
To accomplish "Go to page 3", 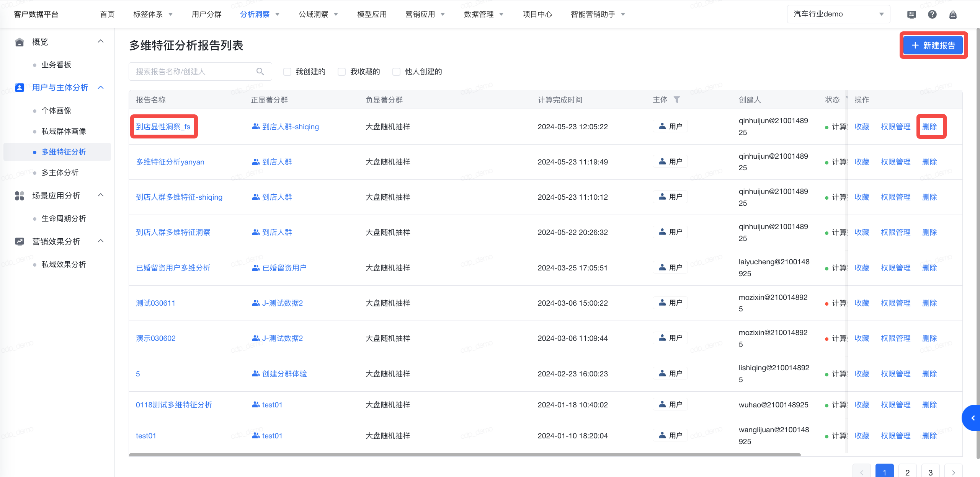I will point(930,472).
